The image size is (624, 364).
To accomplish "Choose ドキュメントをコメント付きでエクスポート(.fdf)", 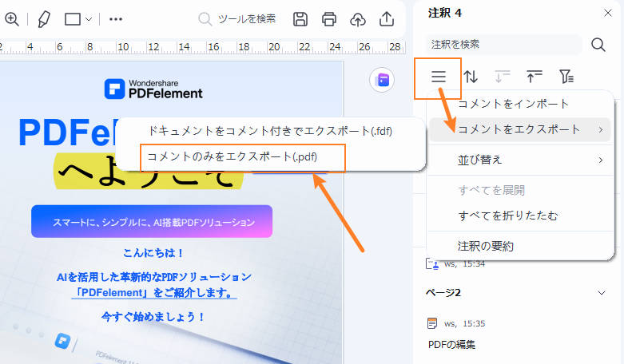I will tap(270, 131).
